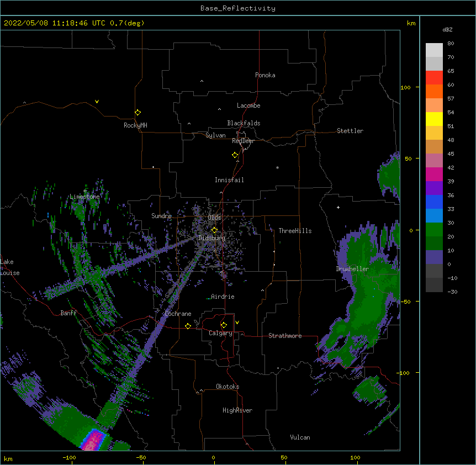This screenshot has width=476, height=465.
Task: Click the yellow V marker northwest of RockyMH
Action: click(97, 102)
